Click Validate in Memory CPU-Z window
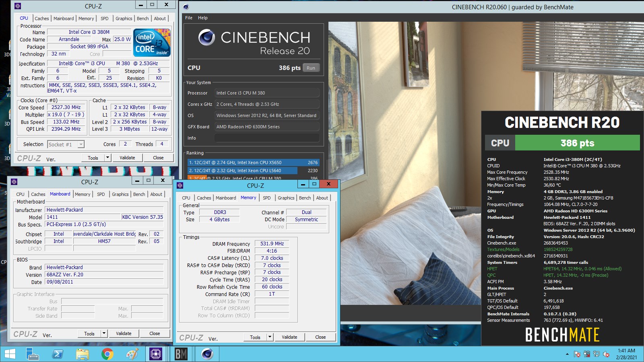Viewport: 644px width, 362px height. [289, 337]
